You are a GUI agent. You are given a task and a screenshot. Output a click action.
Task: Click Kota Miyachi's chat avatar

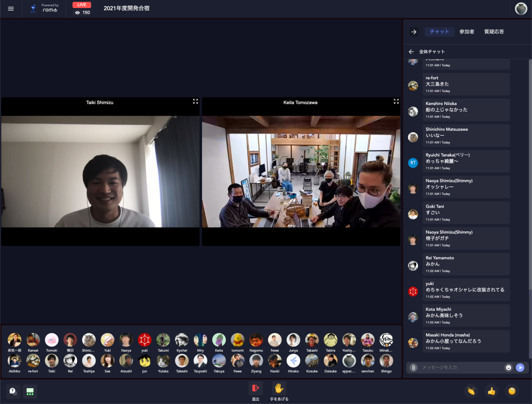click(413, 317)
